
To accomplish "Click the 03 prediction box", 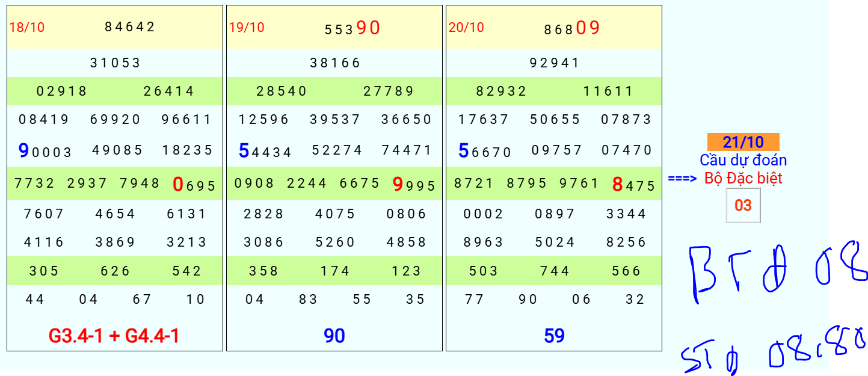I will [743, 205].
